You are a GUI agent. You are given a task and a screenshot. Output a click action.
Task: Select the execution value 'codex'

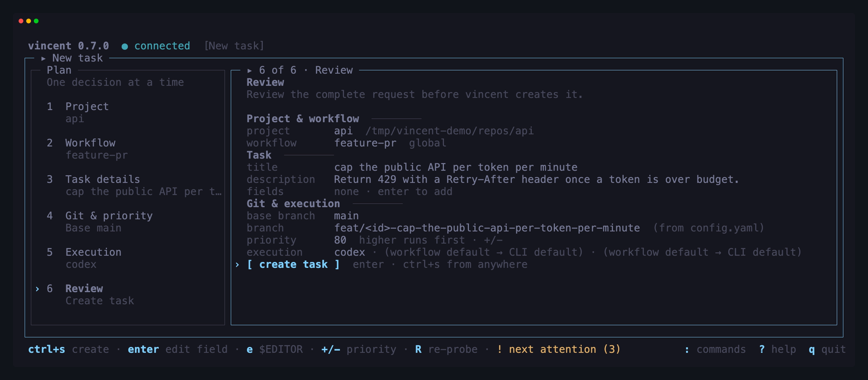(x=349, y=253)
